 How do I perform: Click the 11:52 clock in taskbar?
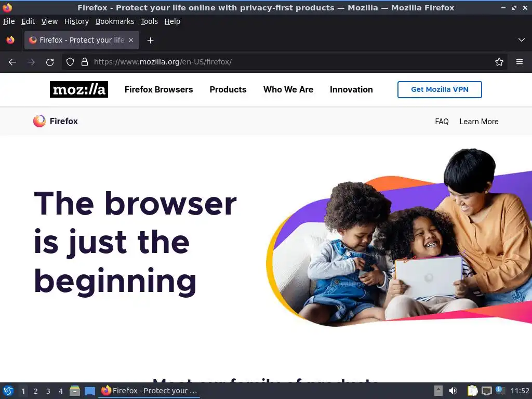coord(520,391)
